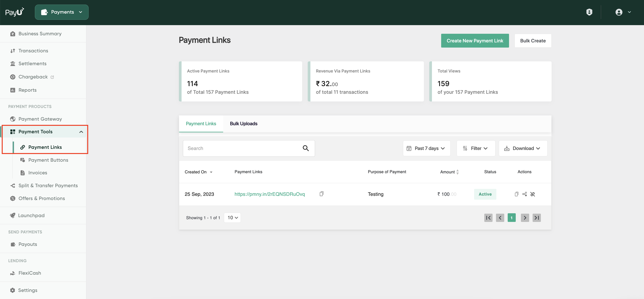Expand the Download dropdown

pos(523,148)
